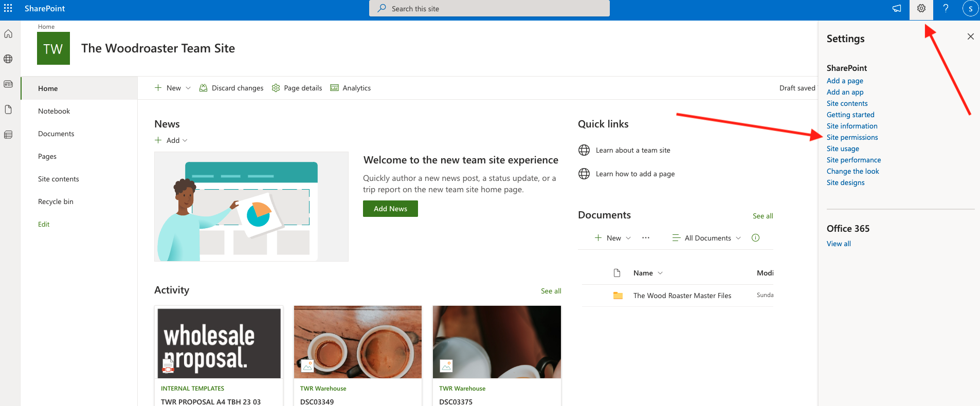Expand the New dropdown in Documents
This screenshot has height=406, width=980.
coord(628,238)
